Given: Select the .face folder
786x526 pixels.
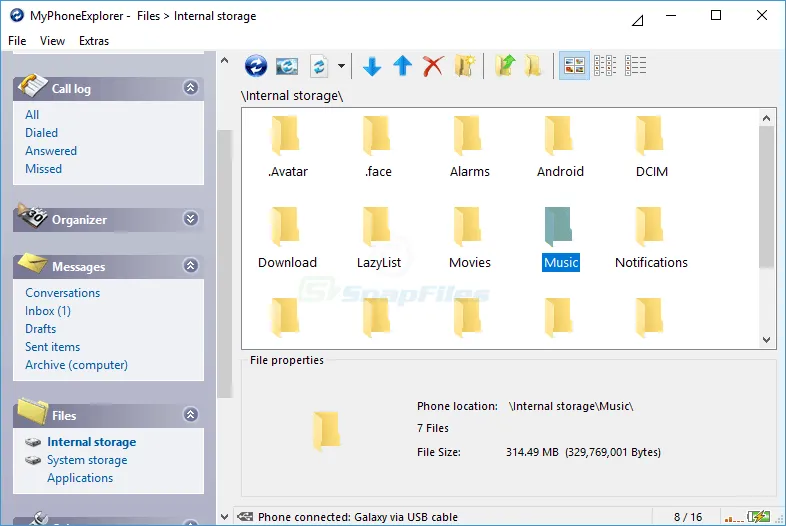Looking at the screenshot, I should click(x=378, y=147).
